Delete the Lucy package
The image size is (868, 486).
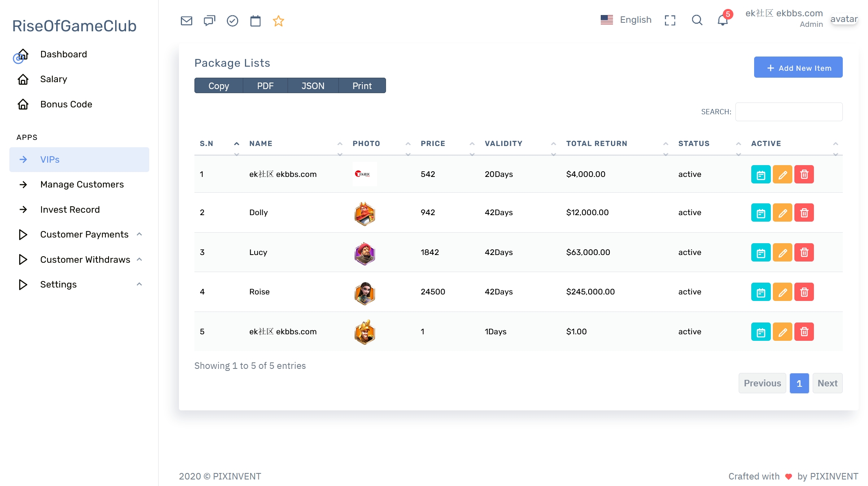[x=804, y=253]
